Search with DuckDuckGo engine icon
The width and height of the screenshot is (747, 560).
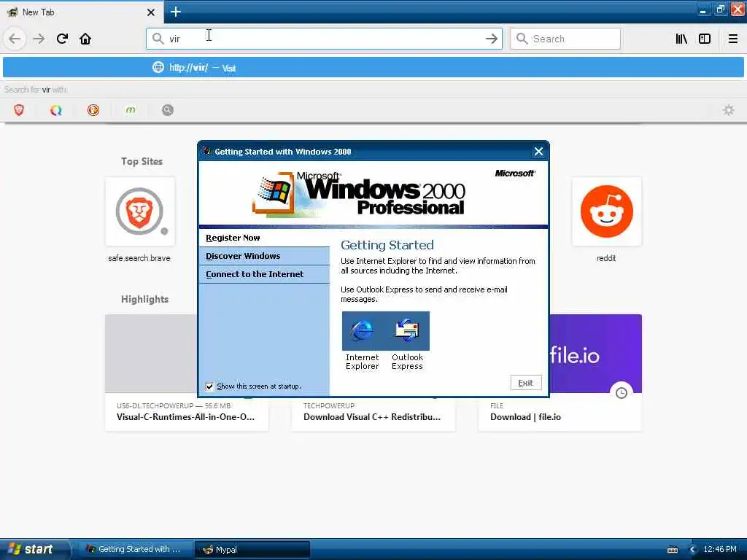tap(93, 111)
